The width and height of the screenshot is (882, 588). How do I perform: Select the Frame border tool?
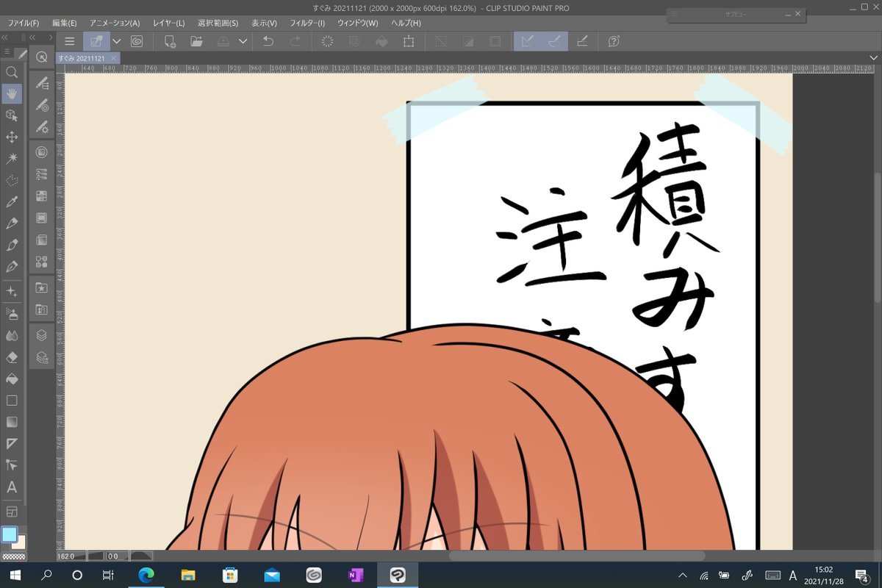click(12, 511)
